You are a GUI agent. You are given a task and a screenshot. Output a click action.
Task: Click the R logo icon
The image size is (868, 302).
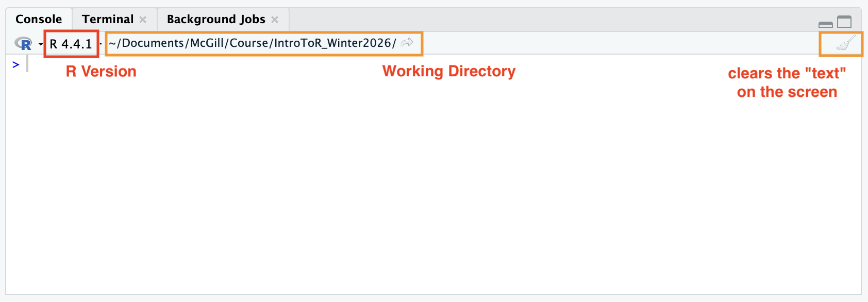[x=23, y=44]
